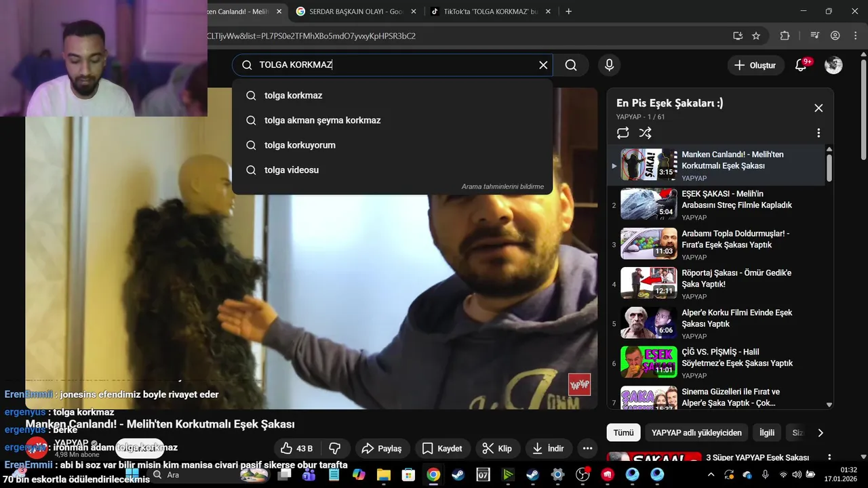The width and height of the screenshot is (868, 488).
Task: Click the Oluştur create button
Action: [755, 65]
